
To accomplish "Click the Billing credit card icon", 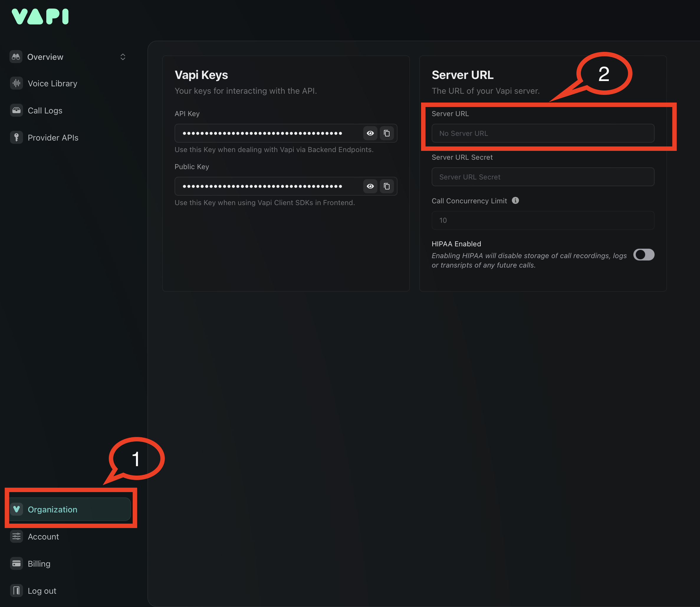I will click(x=16, y=563).
